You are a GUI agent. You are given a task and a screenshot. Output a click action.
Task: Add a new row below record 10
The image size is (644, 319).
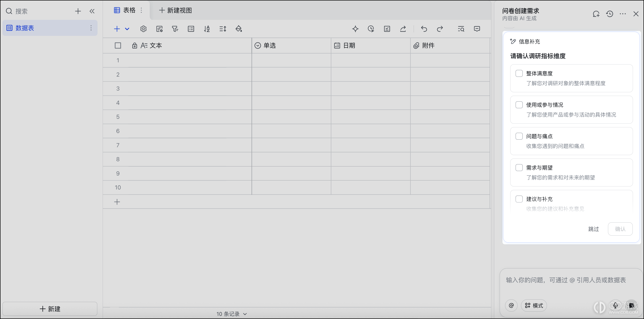coord(117,202)
